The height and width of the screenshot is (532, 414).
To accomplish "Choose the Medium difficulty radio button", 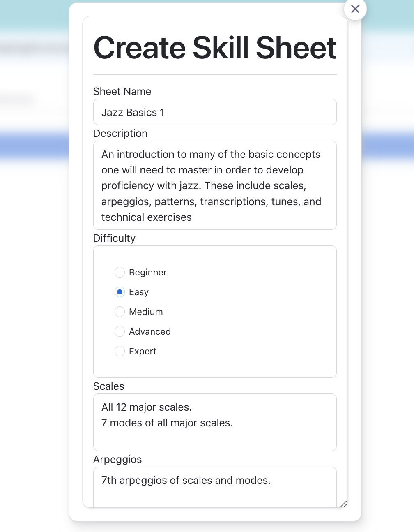I will pyautogui.click(x=120, y=312).
